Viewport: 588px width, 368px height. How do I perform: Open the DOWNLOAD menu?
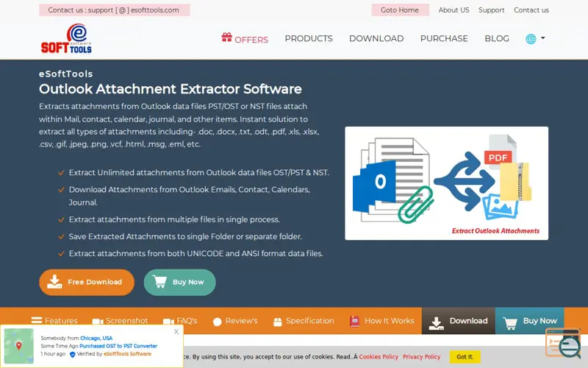point(376,39)
